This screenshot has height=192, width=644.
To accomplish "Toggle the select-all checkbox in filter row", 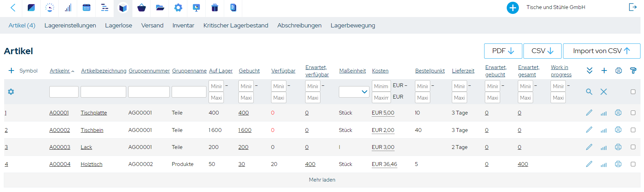I will 633,92.
